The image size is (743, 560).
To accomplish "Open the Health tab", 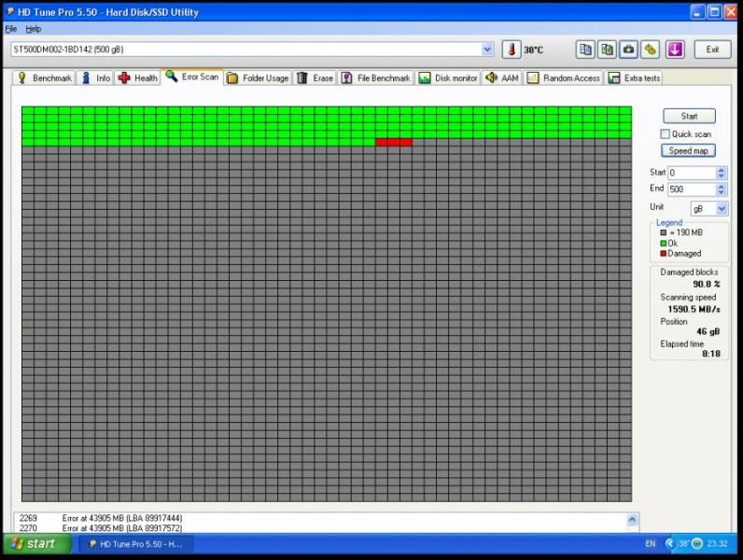I will pyautogui.click(x=138, y=78).
